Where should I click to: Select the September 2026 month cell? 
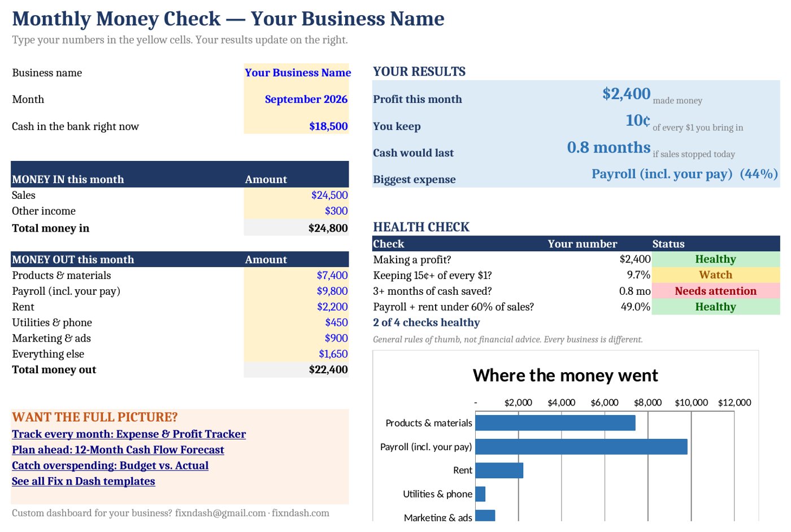(x=297, y=99)
